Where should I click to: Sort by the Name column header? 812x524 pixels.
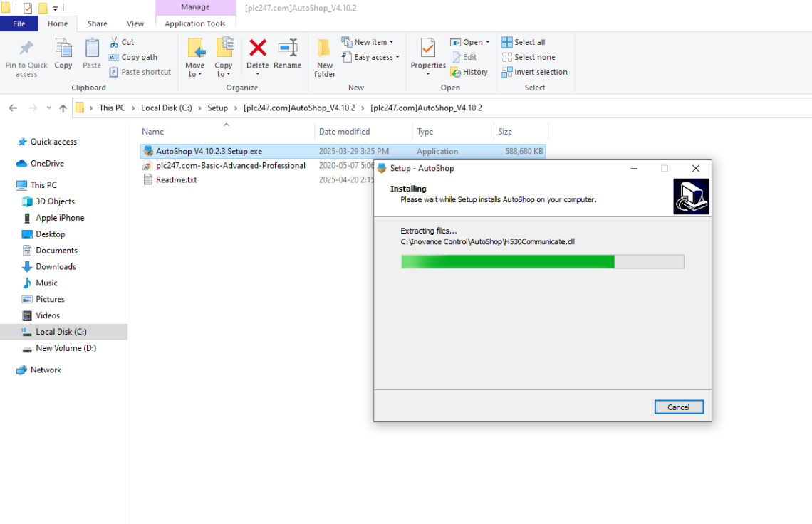click(226, 132)
